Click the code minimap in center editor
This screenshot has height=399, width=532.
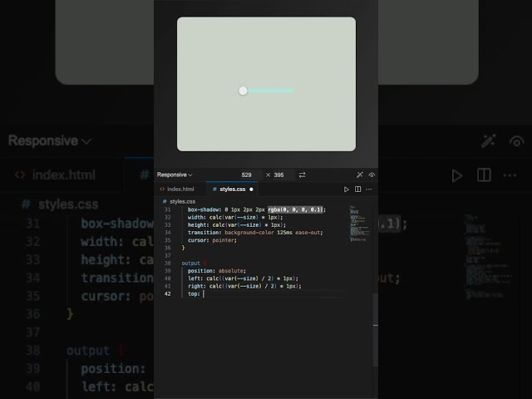pyautogui.click(x=360, y=224)
